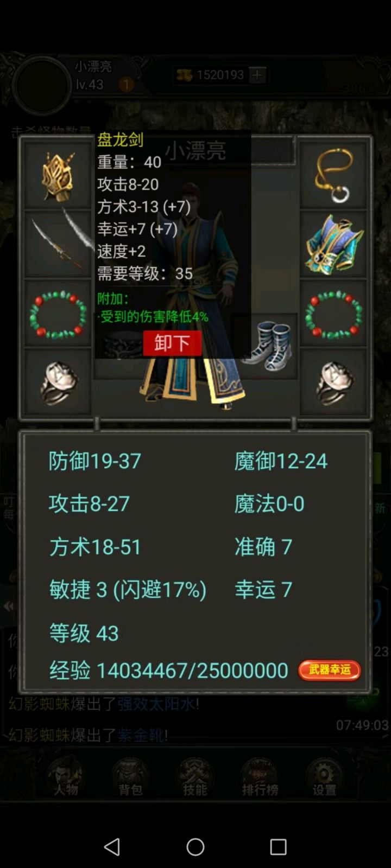Viewport: 391px width, 868px height.
Task: Tap the blue robe armor slot
Action: pos(333,245)
